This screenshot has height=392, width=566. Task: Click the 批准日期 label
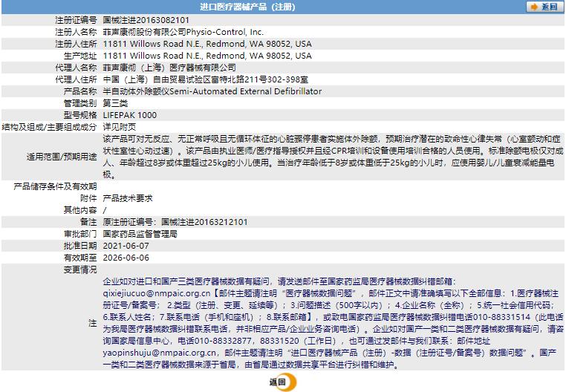click(x=80, y=246)
